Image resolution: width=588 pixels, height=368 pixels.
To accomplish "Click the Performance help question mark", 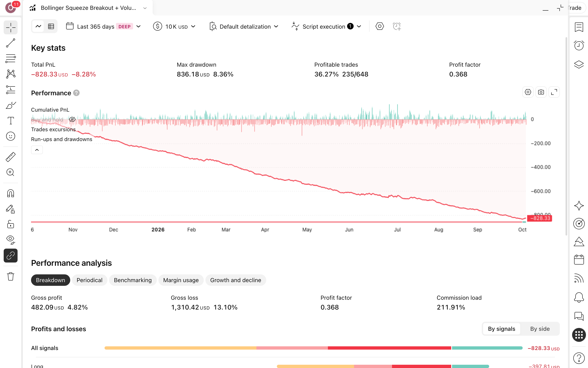I will (76, 93).
